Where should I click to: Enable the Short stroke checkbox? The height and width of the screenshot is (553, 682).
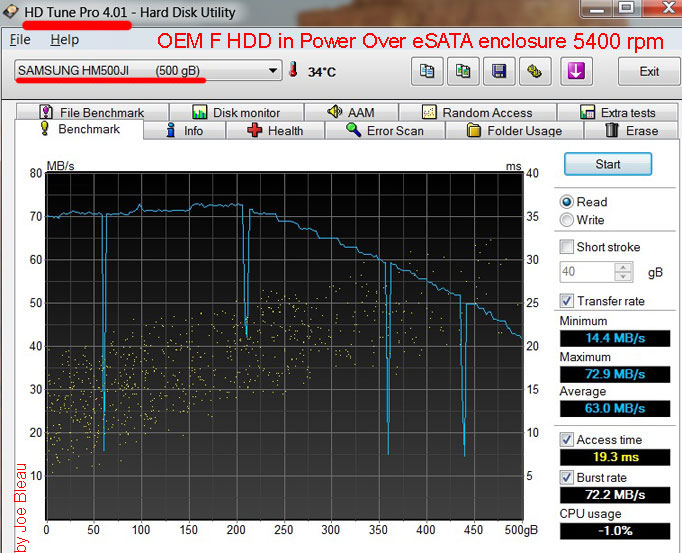568,247
